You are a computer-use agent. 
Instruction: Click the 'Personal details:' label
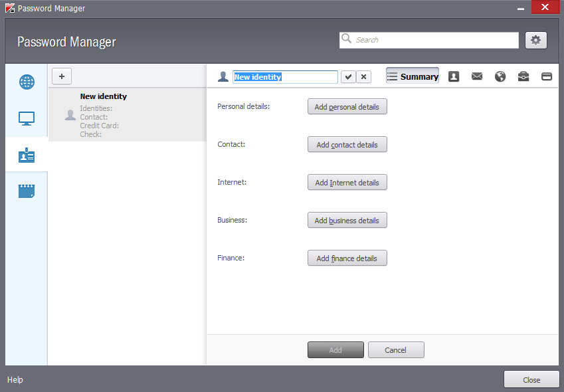[x=244, y=106]
